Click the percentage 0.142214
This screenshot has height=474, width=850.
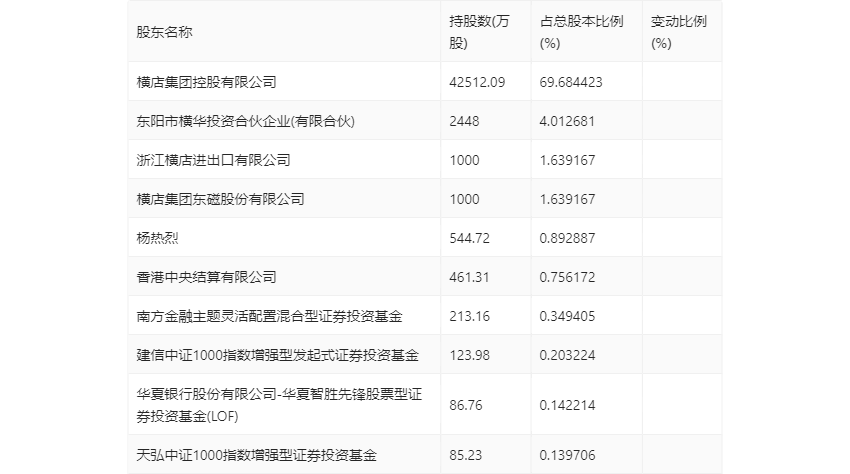[567, 405]
